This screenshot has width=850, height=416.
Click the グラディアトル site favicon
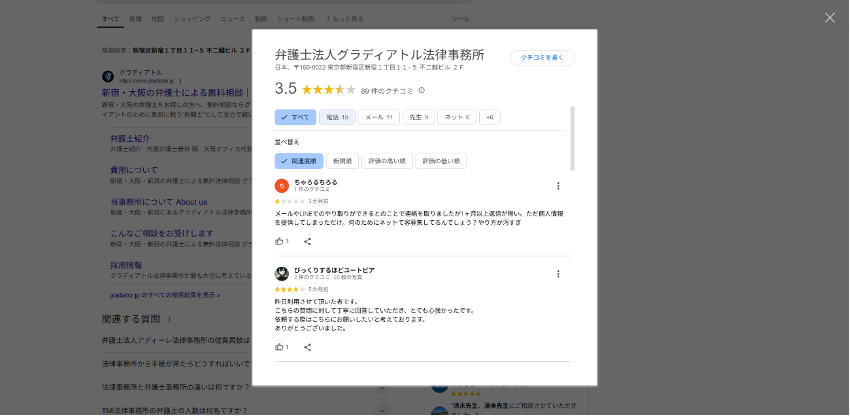pyautogui.click(x=108, y=76)
